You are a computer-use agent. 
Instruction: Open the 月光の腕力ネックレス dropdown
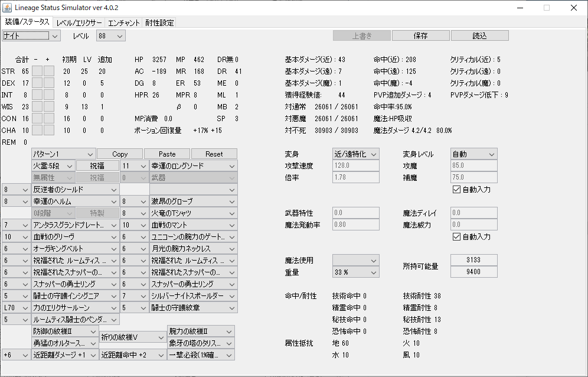coord(194,249)
